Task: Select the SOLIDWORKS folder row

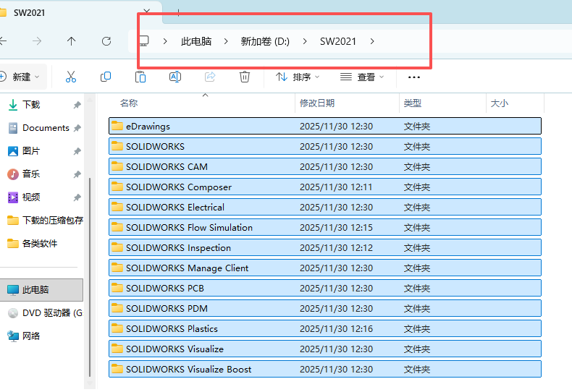Action: pos(325,146)
